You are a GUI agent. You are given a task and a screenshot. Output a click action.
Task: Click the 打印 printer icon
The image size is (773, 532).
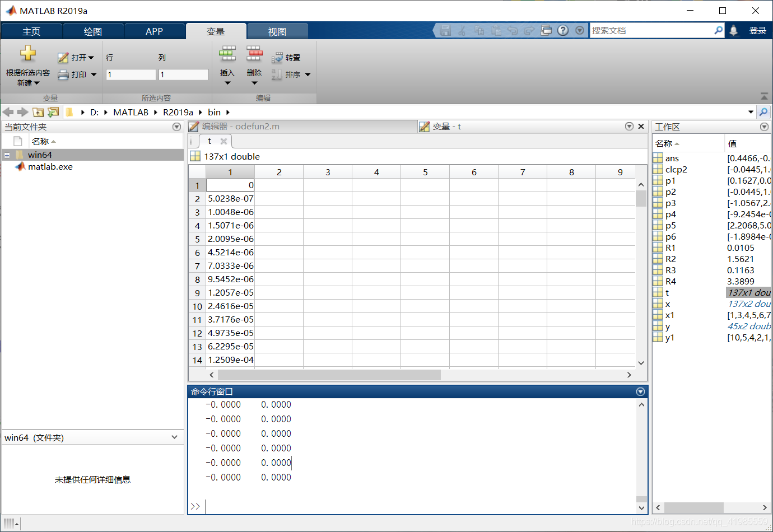[x=63, y=74]
